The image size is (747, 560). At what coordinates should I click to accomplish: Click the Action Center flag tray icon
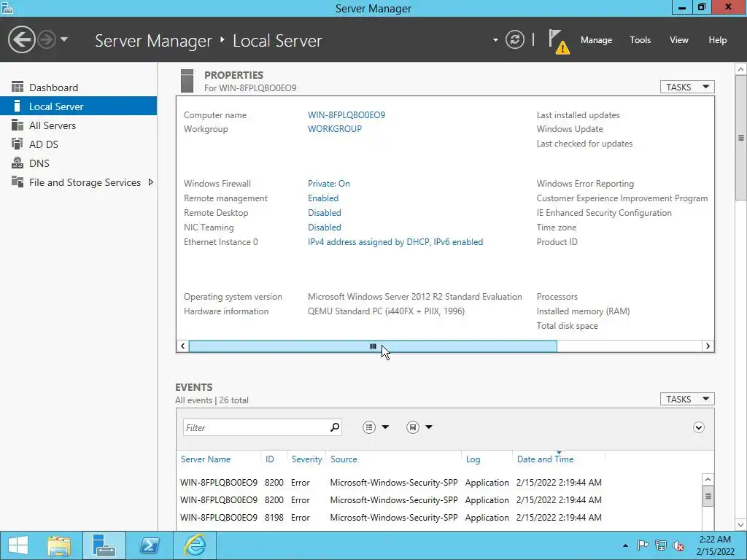(643, 545)
